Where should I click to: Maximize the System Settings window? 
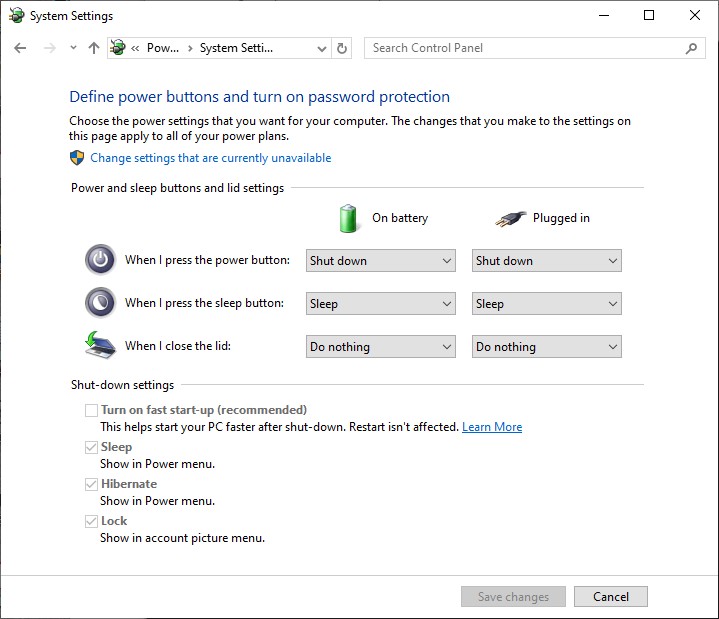click(649, 16)
